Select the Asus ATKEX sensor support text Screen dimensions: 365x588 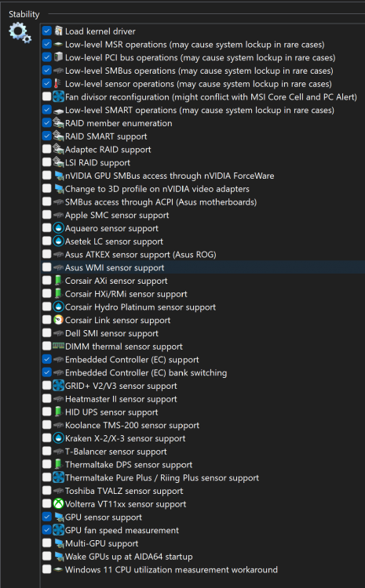[x=141, y=255]
